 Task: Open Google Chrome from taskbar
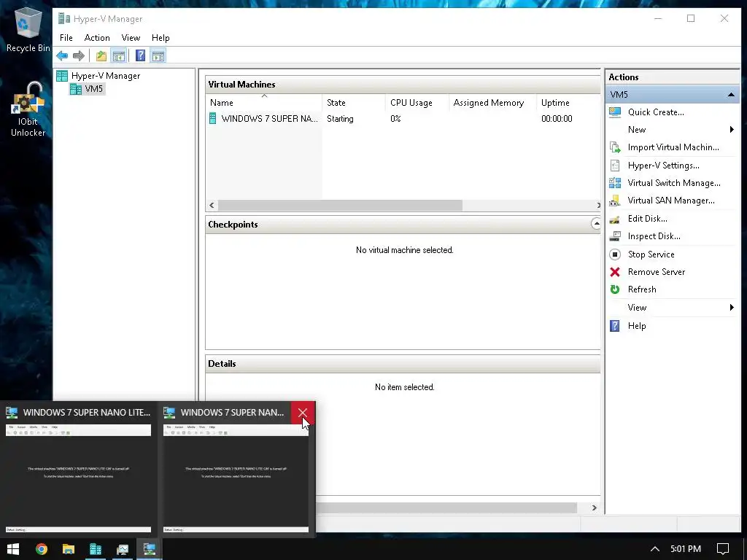tap(42, 549)
